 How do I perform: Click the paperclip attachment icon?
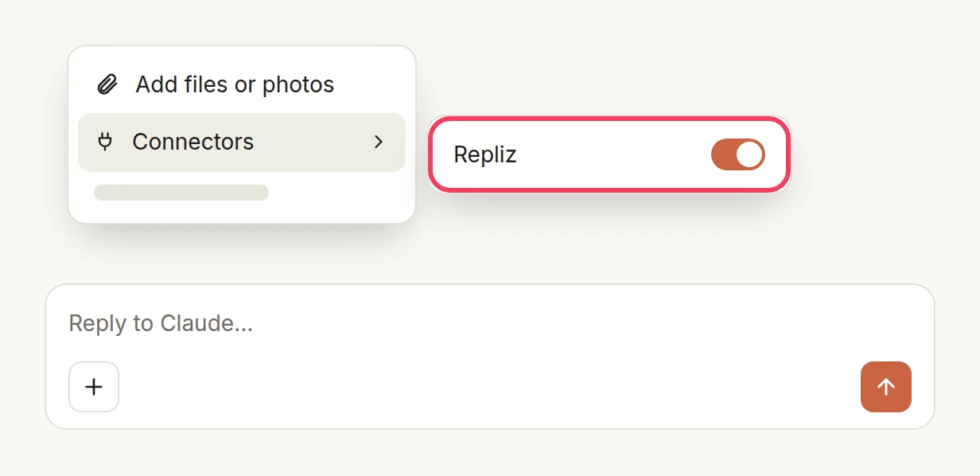click(107, 84)
